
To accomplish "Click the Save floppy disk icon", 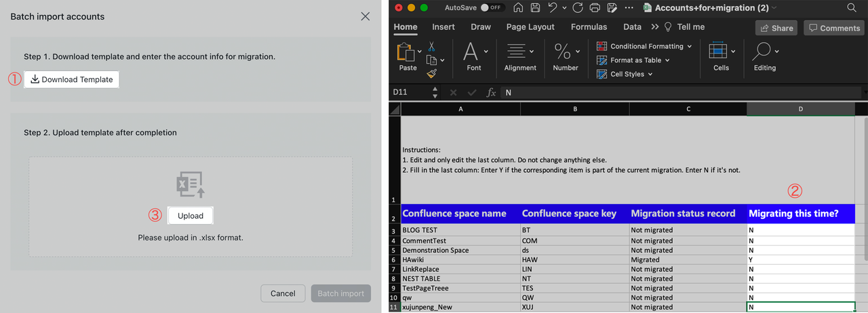I will 535,8.
